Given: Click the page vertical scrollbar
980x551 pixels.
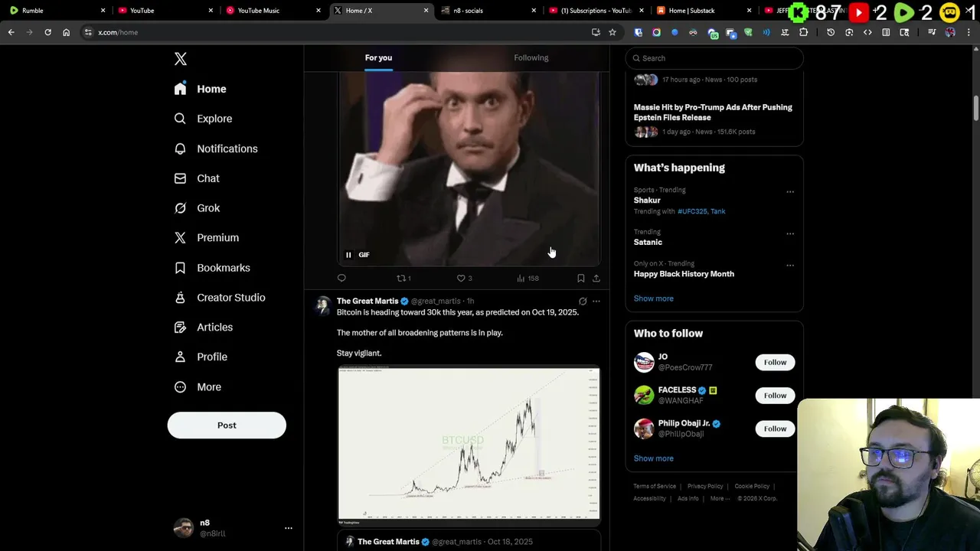Looking at the screenshot, I should click(976, 107).
